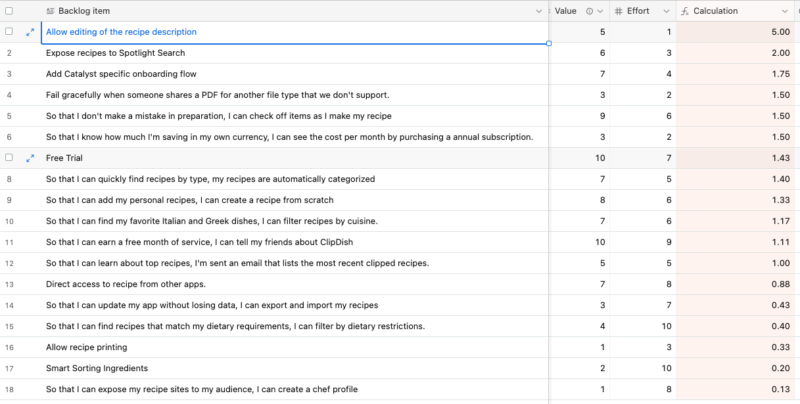Click Calculation value 2.00

735,53
